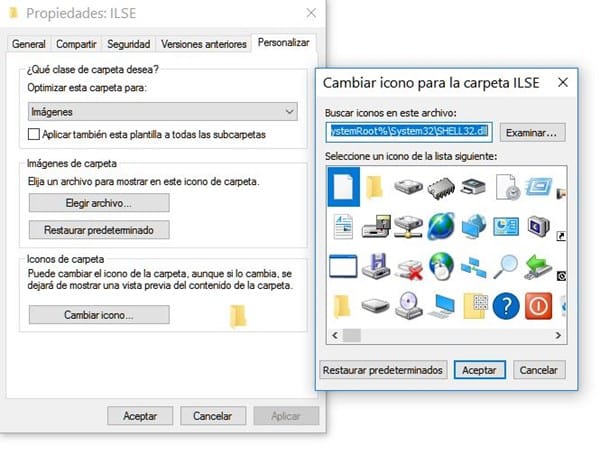Viewport: 600px width, 474px height.
Task: Click 'Examinar...' to browse icon files
Action: tap(532, 132)
